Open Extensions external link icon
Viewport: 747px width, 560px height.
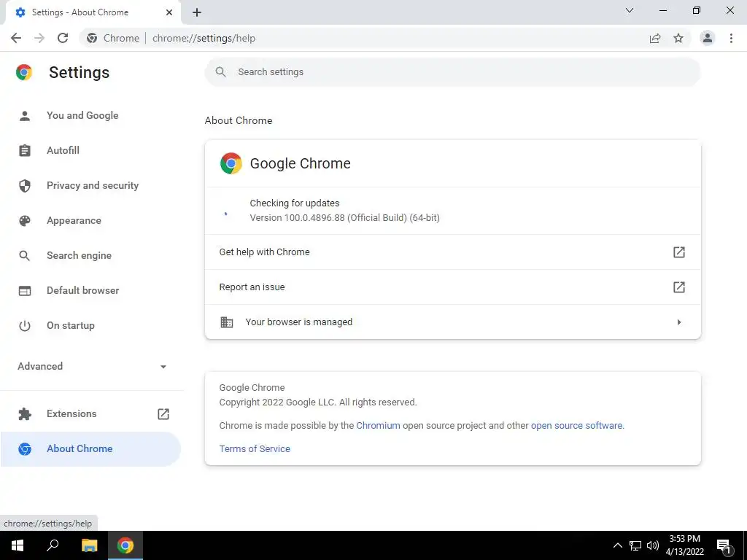pyautogui.click(x=163, y=414)
